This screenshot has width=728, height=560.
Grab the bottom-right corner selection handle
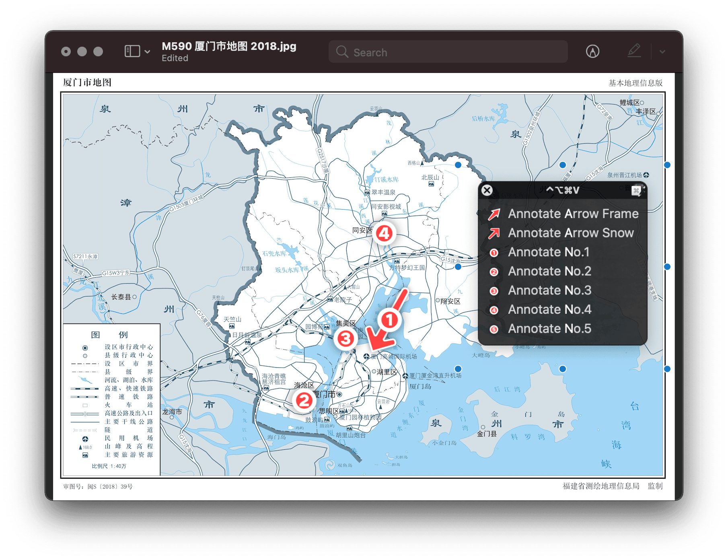pyautogui.click(x=667, y=369)
